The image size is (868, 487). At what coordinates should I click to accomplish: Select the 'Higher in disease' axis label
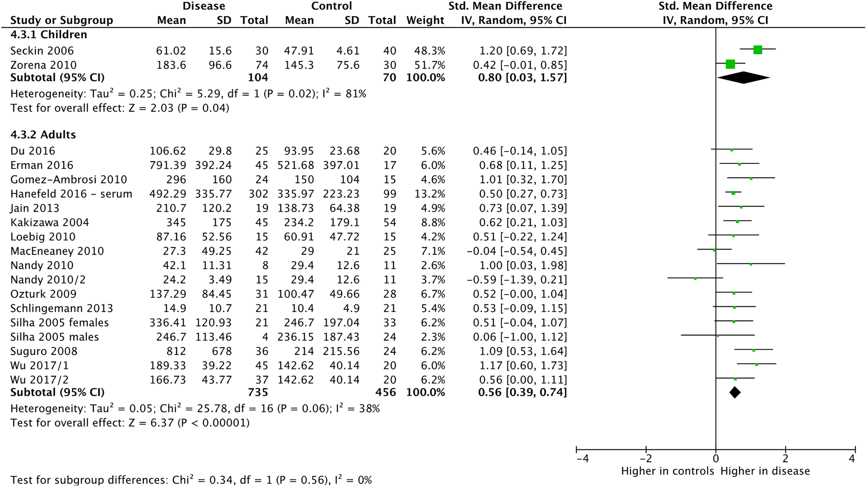point(765,471)
